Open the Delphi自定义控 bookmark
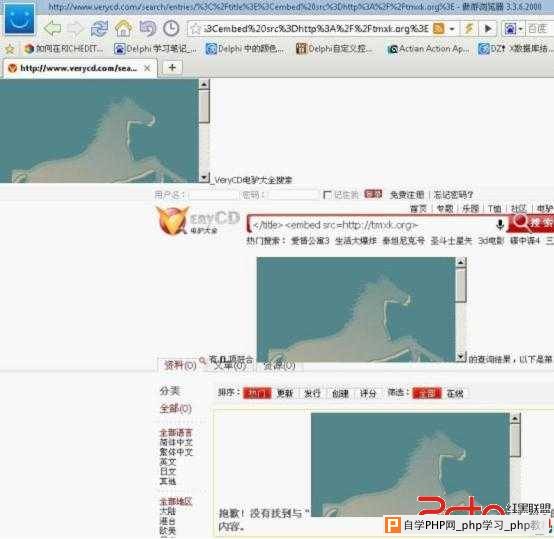554x539 pixels. point(334,49)
